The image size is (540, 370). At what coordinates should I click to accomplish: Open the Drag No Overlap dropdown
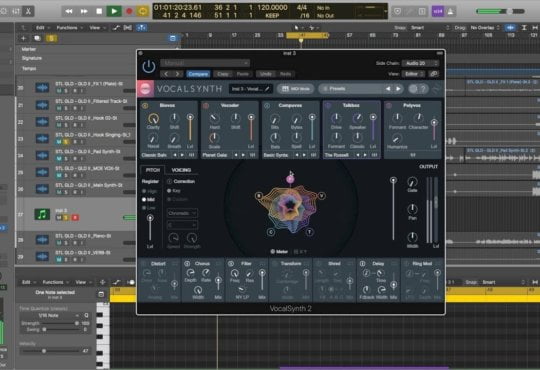(484, 28)
